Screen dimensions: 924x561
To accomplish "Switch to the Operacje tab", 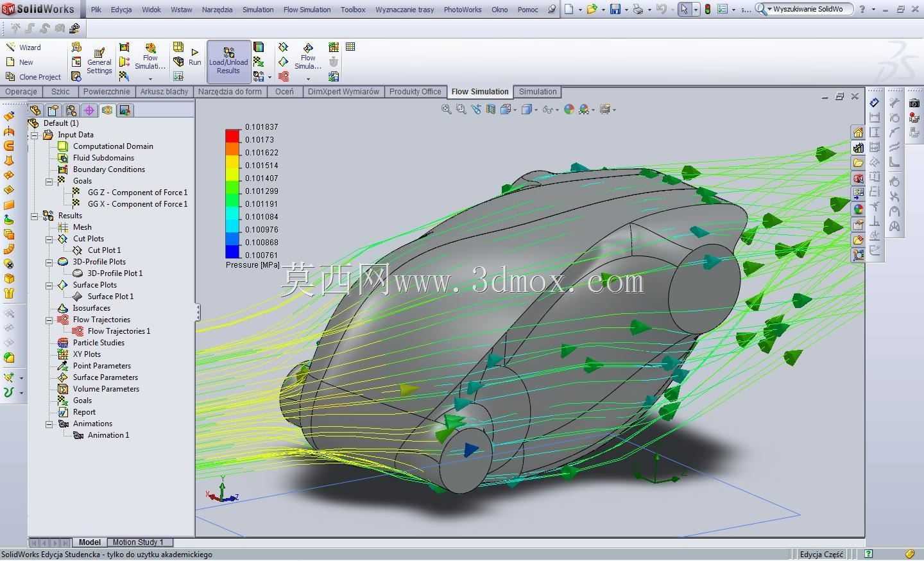I will pyautogui.click(x=21, y=92).
